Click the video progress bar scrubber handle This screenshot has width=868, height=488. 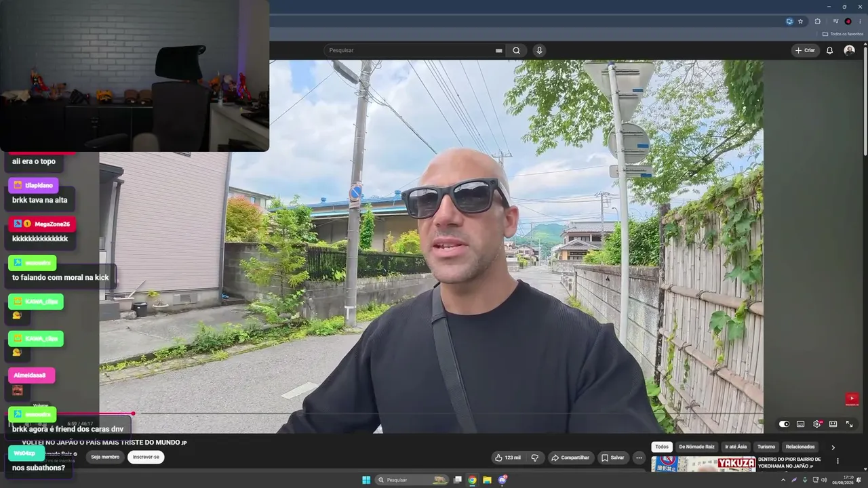(x=134, y=413)
